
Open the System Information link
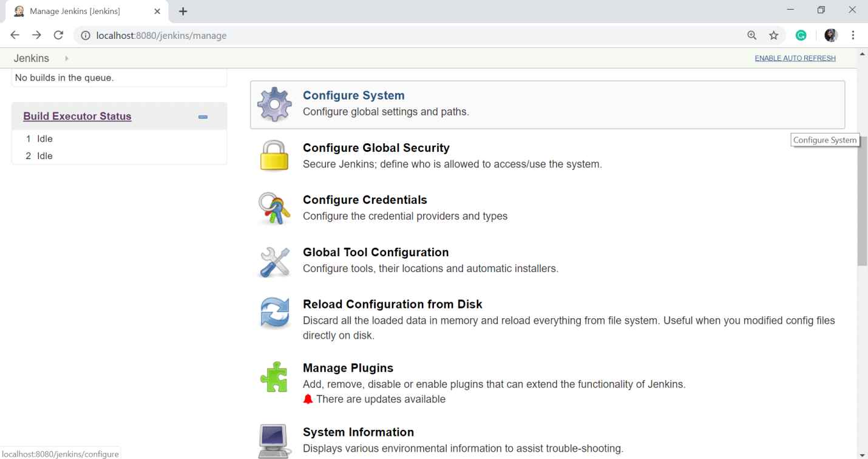[358, 432]
